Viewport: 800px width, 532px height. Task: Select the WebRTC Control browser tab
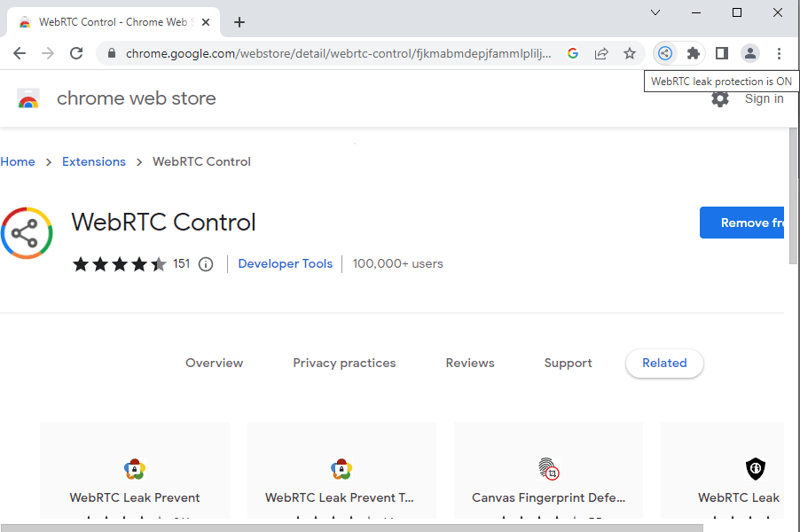pyautogui.click(x=114, y=22)
